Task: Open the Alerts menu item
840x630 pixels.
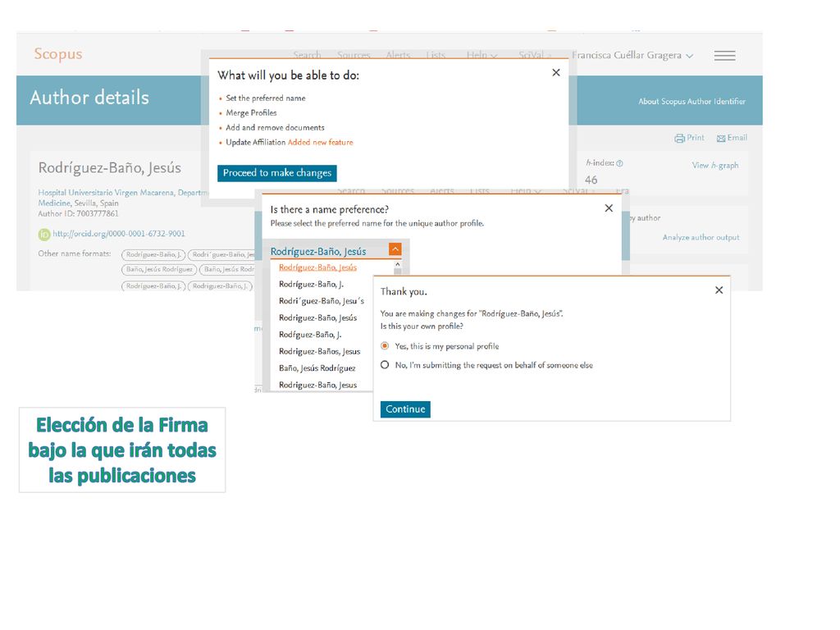Action: [398, 55]
